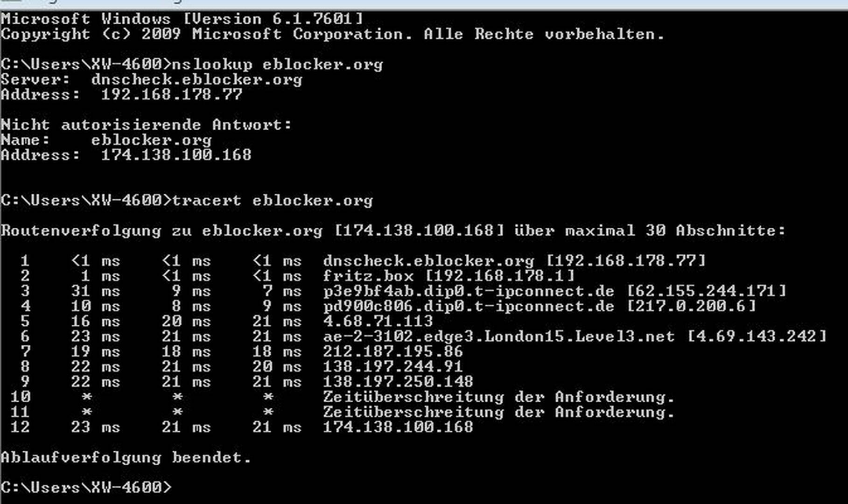
Task: Click hop 10 Zeitüberschreitung der Anforderung message
Action: pyautogui.click(x=499, y=397)
